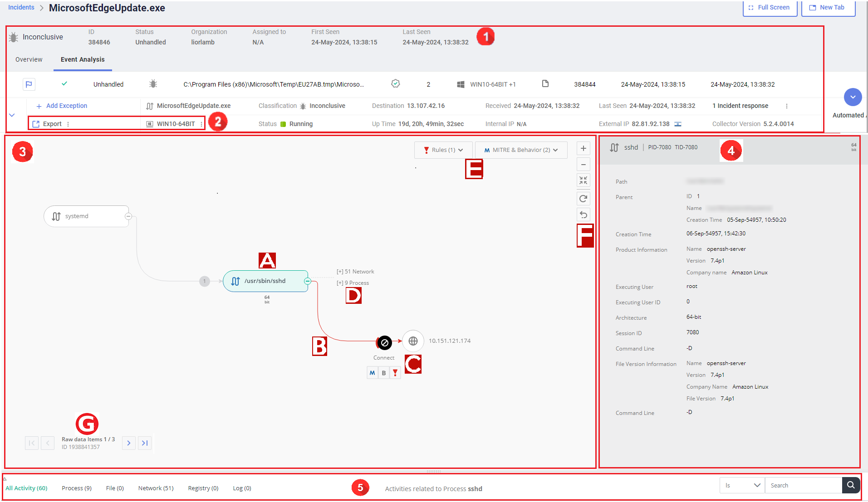
Task: Click the Full Screen button
Action: [x=770, y=7]
